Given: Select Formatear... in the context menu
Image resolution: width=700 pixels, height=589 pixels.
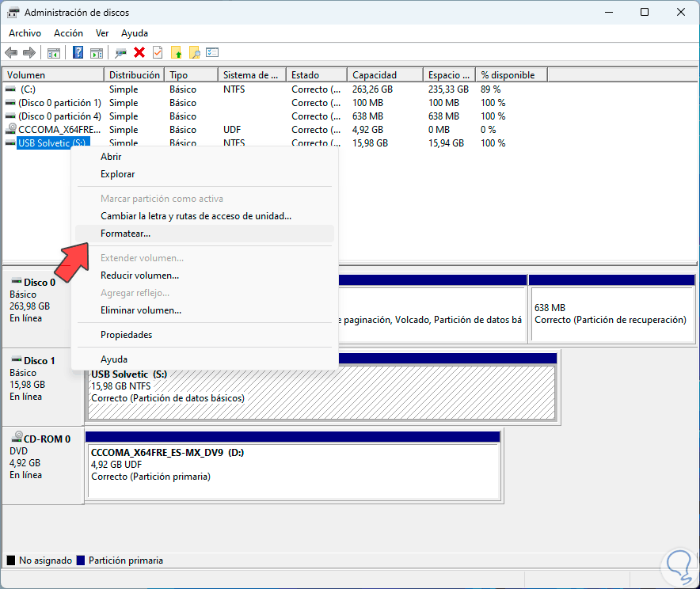Looking at the screenshot, I should 204,234.
